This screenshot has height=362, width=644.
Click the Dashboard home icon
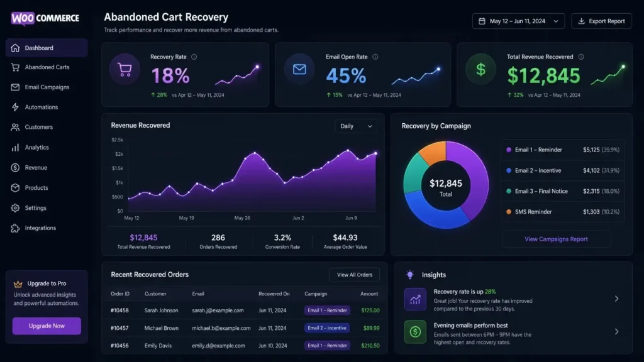click(x=15, y=48)
